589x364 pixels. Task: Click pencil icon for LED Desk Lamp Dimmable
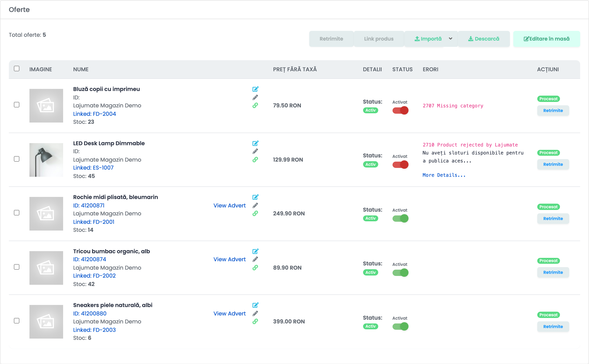point(255,152)
